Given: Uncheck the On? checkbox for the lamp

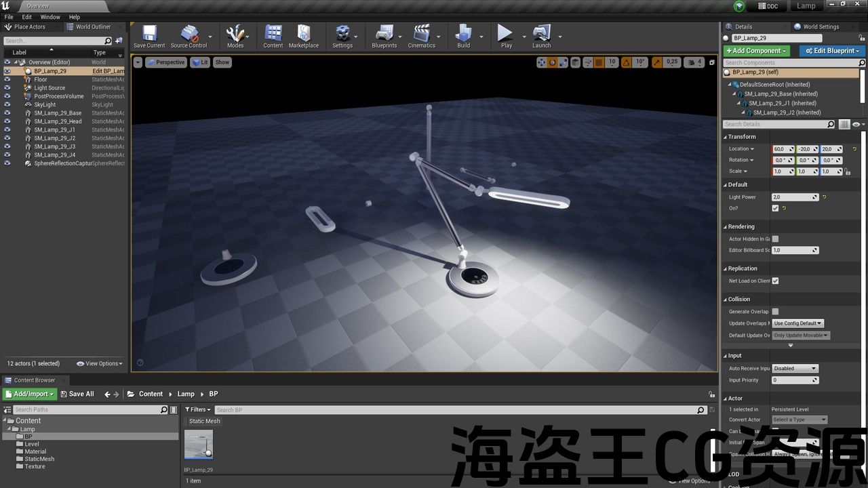Looking at the screenshot, I should pos(775,208).
